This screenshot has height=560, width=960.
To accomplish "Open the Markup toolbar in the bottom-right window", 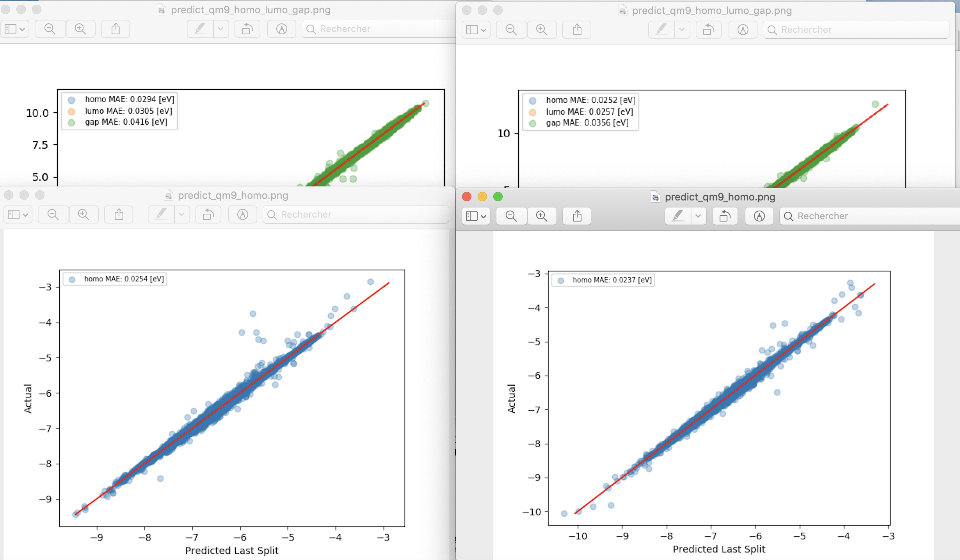I will pos(759,216).
